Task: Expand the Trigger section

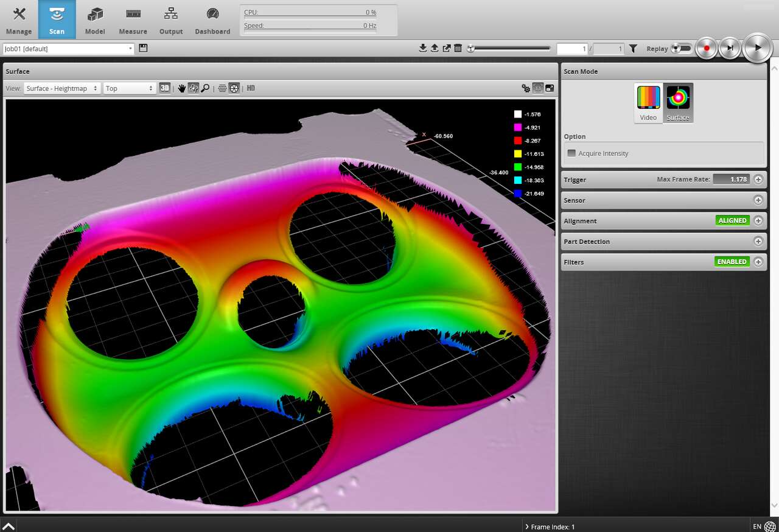Action: pos(758,180)
